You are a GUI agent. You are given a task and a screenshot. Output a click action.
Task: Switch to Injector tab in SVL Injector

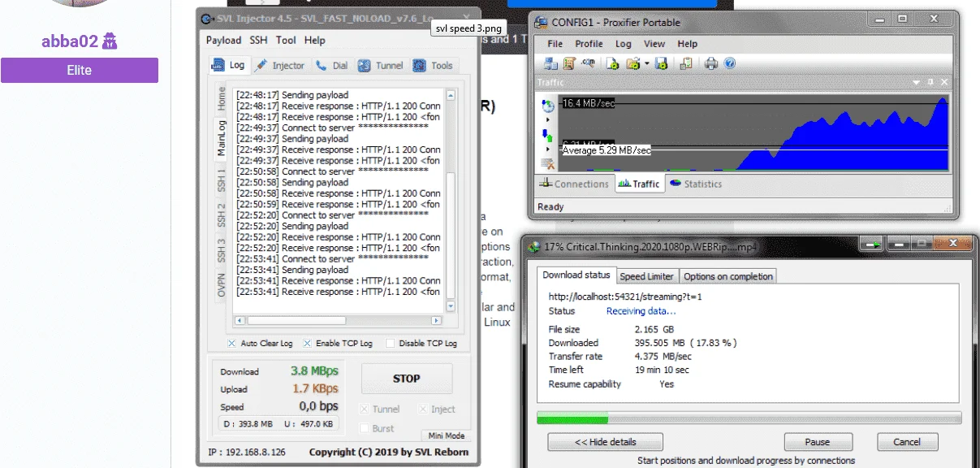point(280,66)
